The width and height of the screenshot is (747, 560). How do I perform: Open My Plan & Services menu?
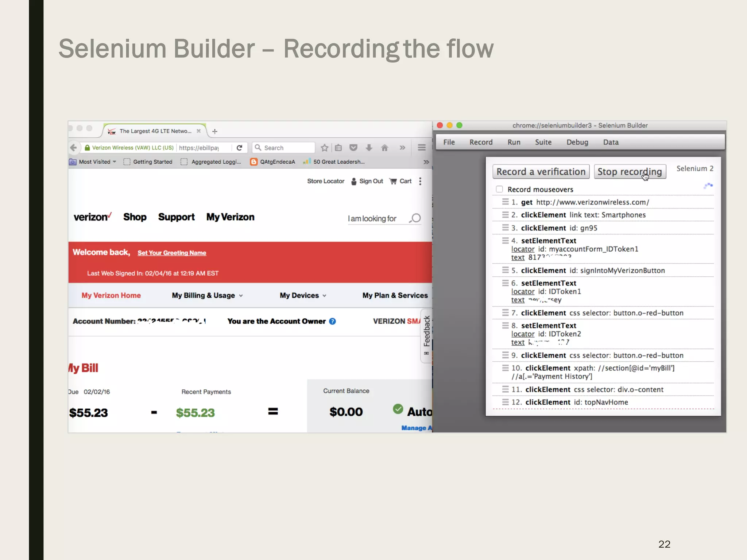click(395, 295)
